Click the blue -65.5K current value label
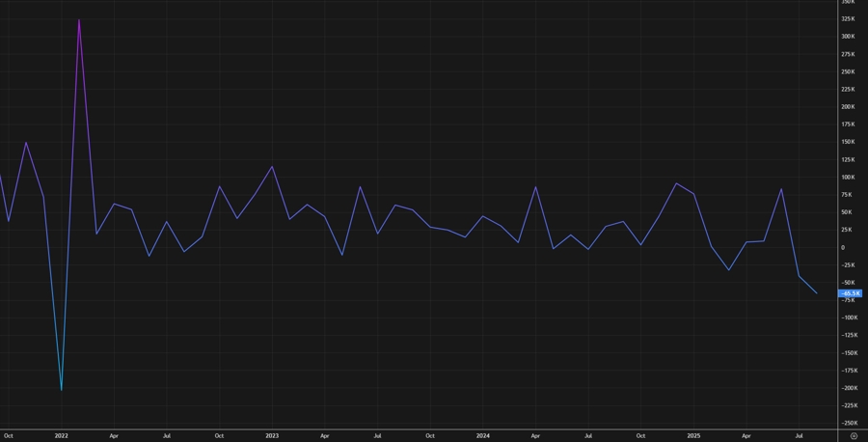The image size is (868, 442). coord(850,293)
